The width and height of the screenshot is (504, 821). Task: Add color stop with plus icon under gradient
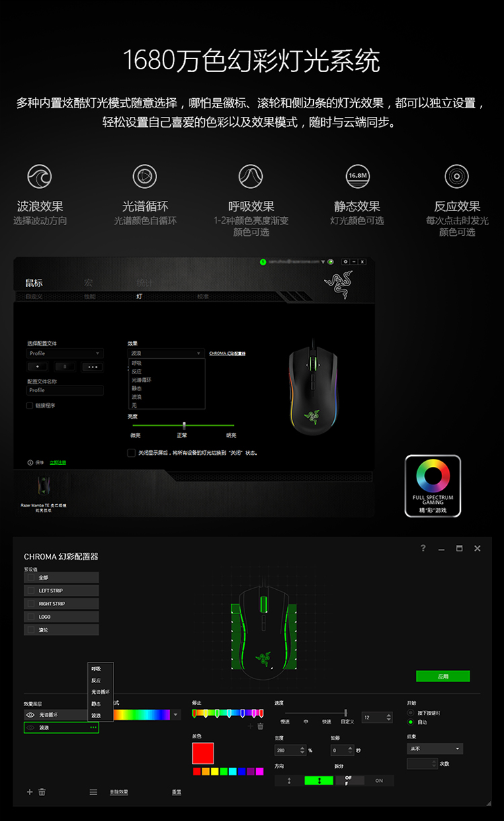(251, 726)
